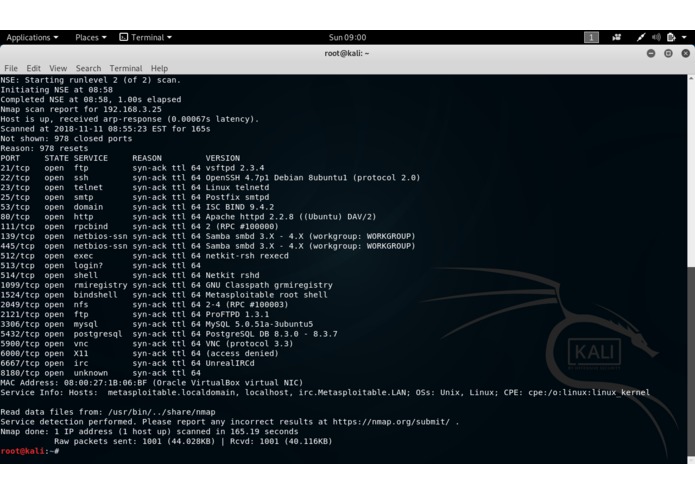Click 'UnrealIRCd' version text

tap(230, 363)
